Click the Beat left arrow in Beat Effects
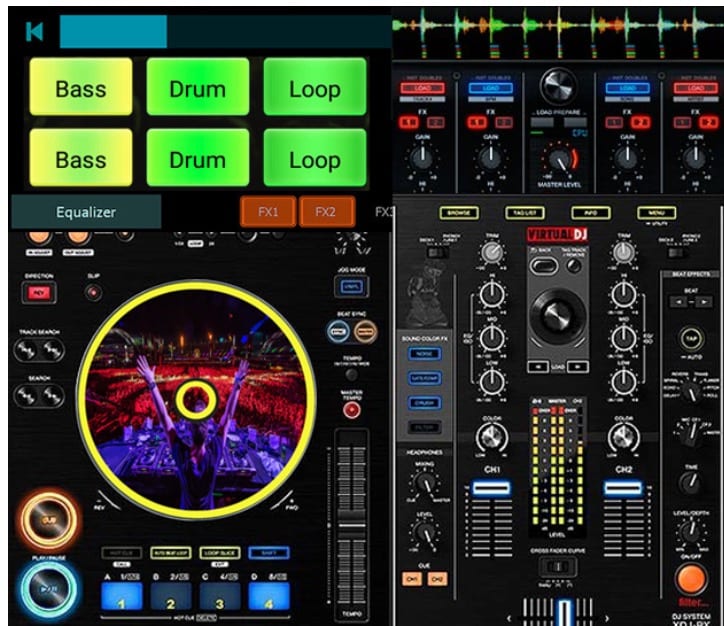724x626 pixels. 678,302
